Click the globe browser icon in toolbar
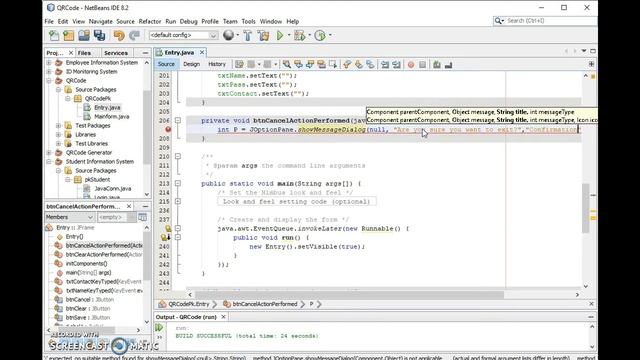 click(x=229, y=35)
